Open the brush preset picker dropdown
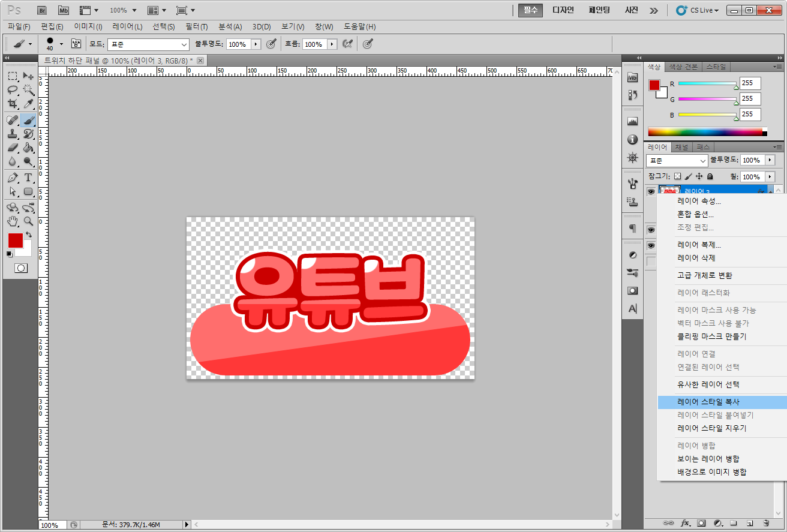 click(x=61, y=44)
